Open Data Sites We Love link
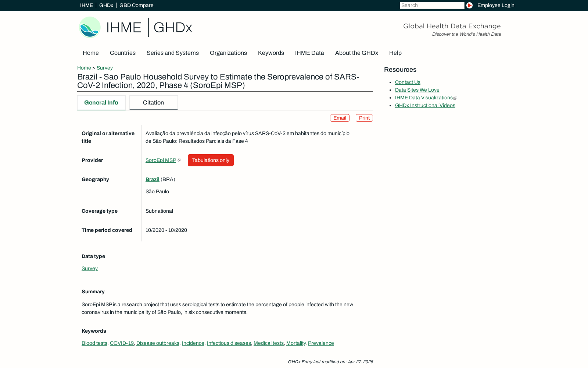This screenshot has width=588, height=368. click(417, 90)
